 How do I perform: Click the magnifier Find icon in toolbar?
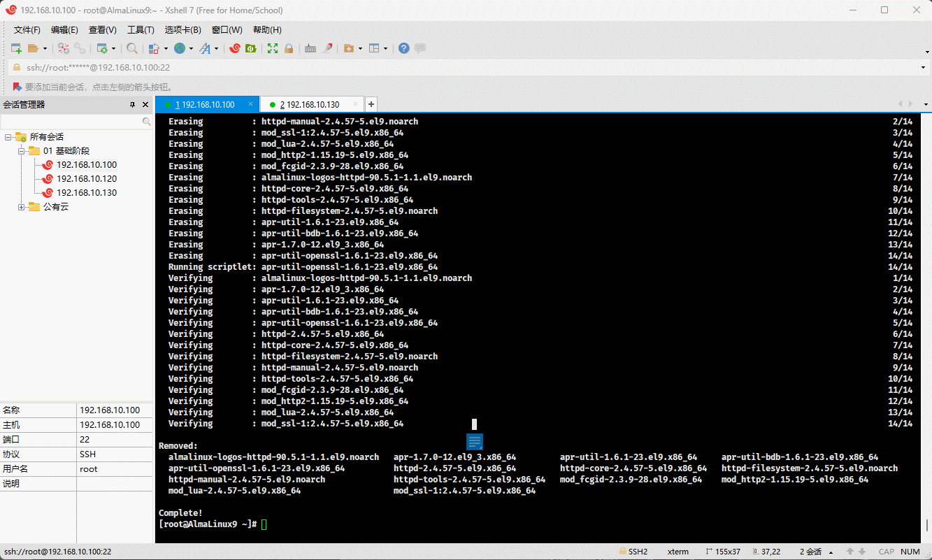[131, 48]
